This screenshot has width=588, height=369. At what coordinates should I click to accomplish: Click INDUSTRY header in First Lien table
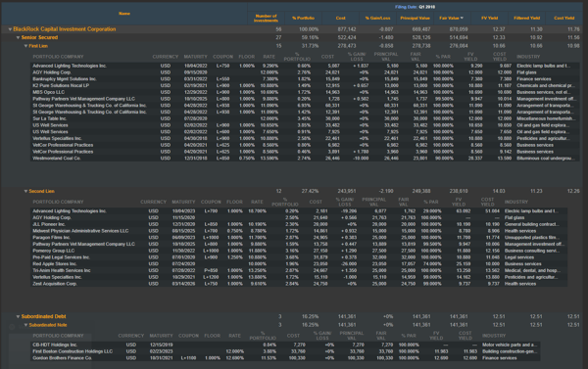click(528, 57)
